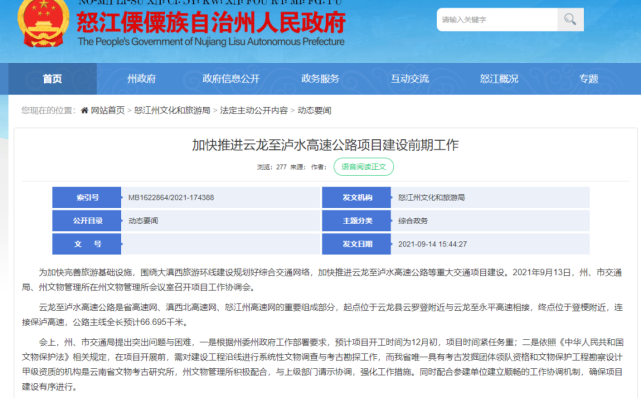Open the 怒江概况 navigation tab

pos(499,79)
